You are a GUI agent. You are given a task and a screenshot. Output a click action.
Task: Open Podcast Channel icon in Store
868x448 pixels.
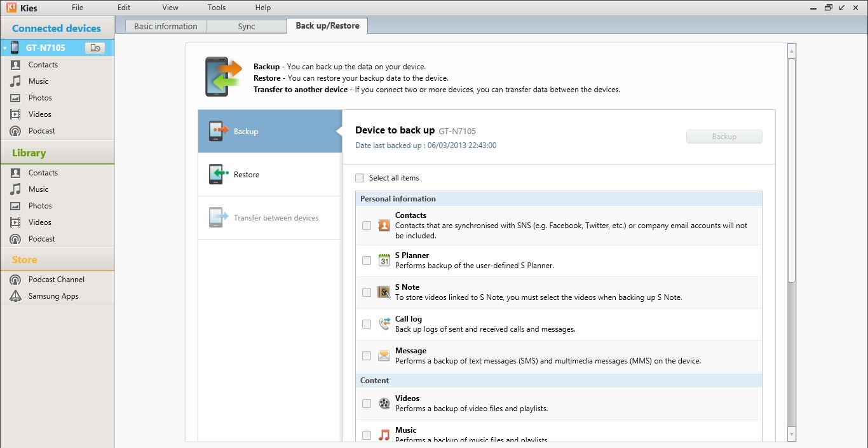coord(15,280)
